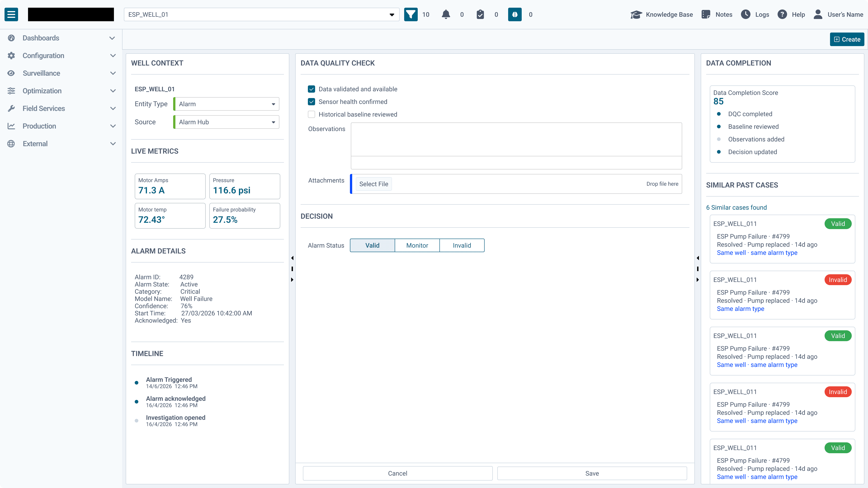The height and width of the screenshot is (488, 868).
Task: Click the hamburger menu icon
Action: pyautogui.click(x=11, y=14)
